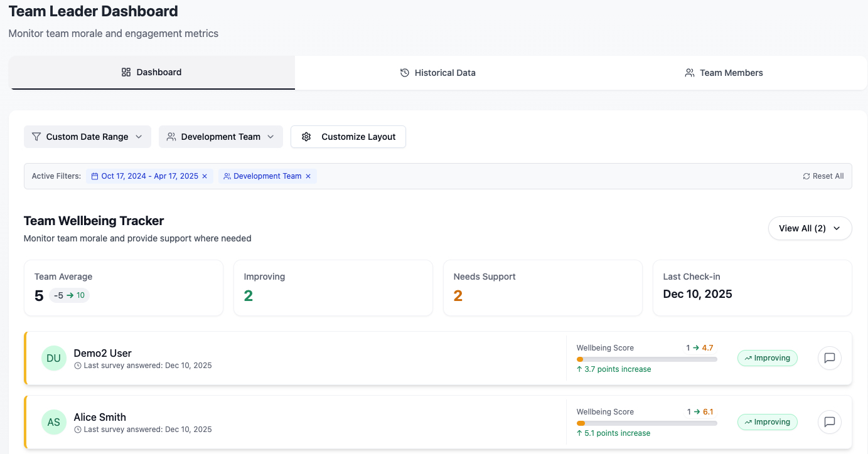
Task: Click Demo2 User's wellbeing score bar
Action: [x=646, y=359]
